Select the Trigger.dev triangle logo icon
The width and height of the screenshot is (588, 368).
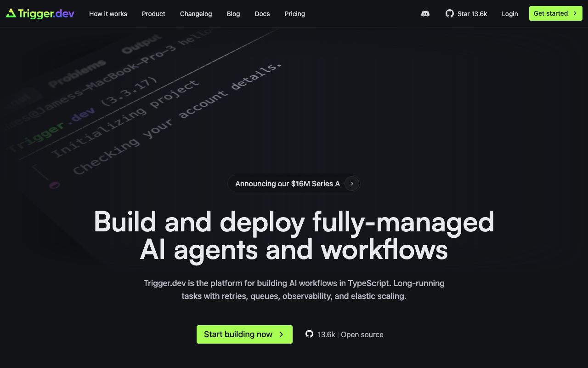coord(11,13)
